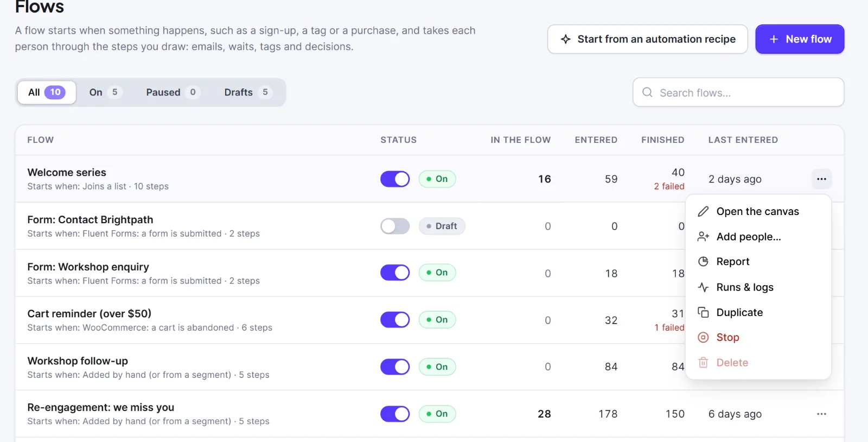Choose Runs & logs menu item
This screenshot has height=442, width=868.
pyautogui.click(x=758, y=287)
